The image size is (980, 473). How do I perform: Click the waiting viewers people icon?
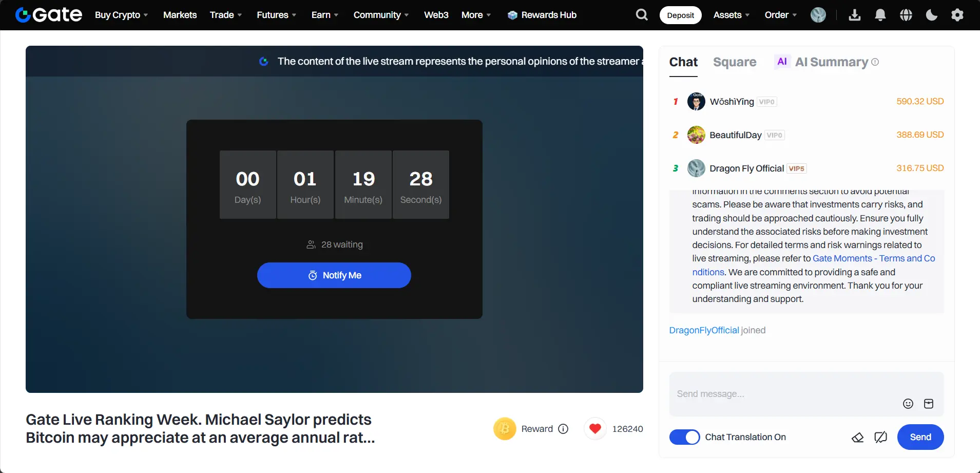click(311, 244)
